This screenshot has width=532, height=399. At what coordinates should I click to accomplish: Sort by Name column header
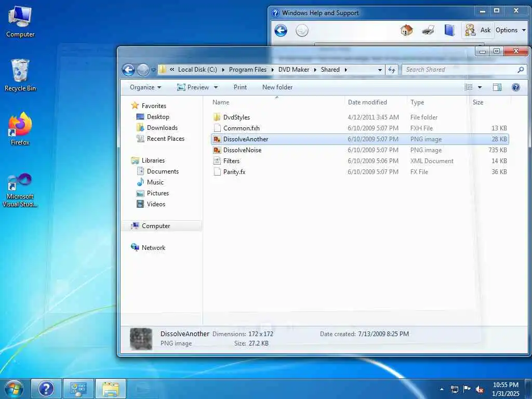pos(221,102)
